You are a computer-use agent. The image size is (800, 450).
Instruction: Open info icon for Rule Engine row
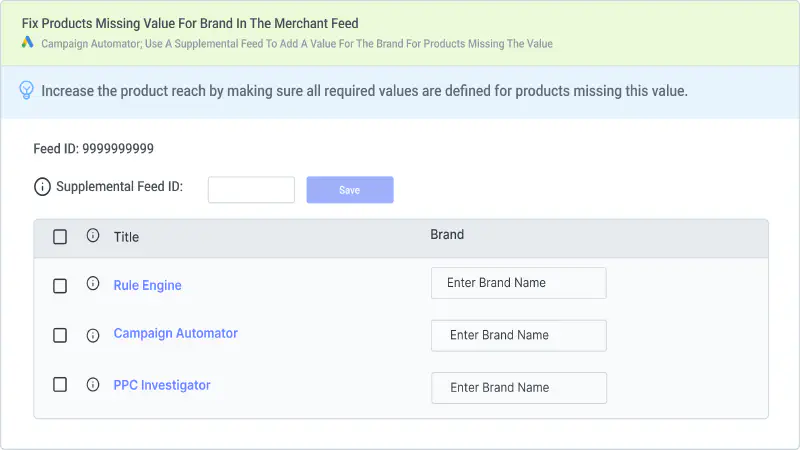[x=93, y=283]
